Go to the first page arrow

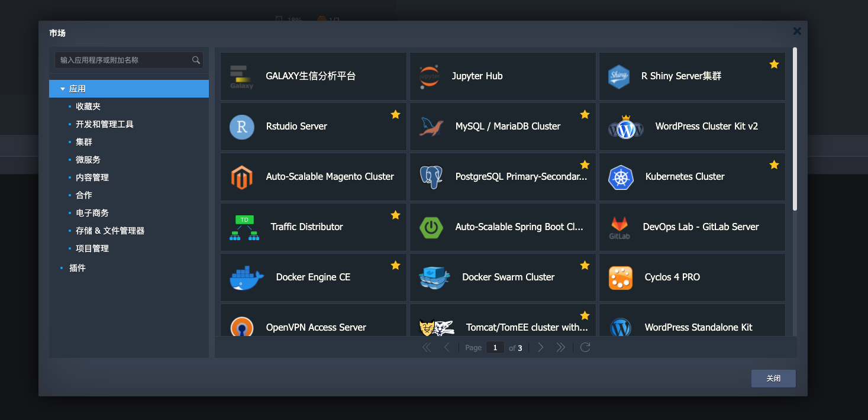[x=427, y=348]
